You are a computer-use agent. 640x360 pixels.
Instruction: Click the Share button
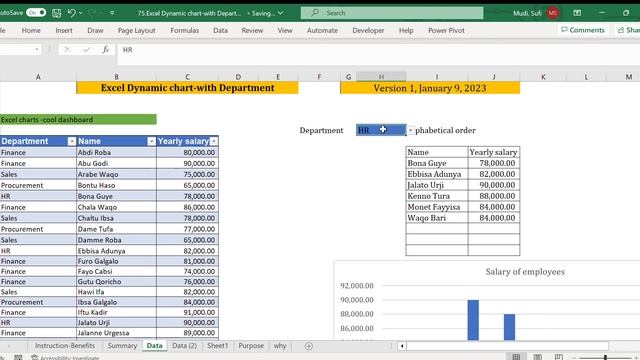pos(629,30)
